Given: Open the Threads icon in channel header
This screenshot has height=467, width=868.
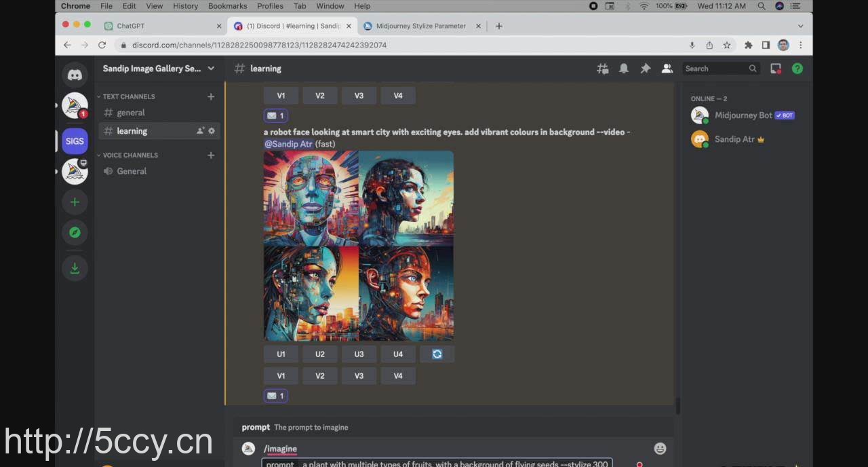Looking at the screenshot, I should tap(602, 69).
